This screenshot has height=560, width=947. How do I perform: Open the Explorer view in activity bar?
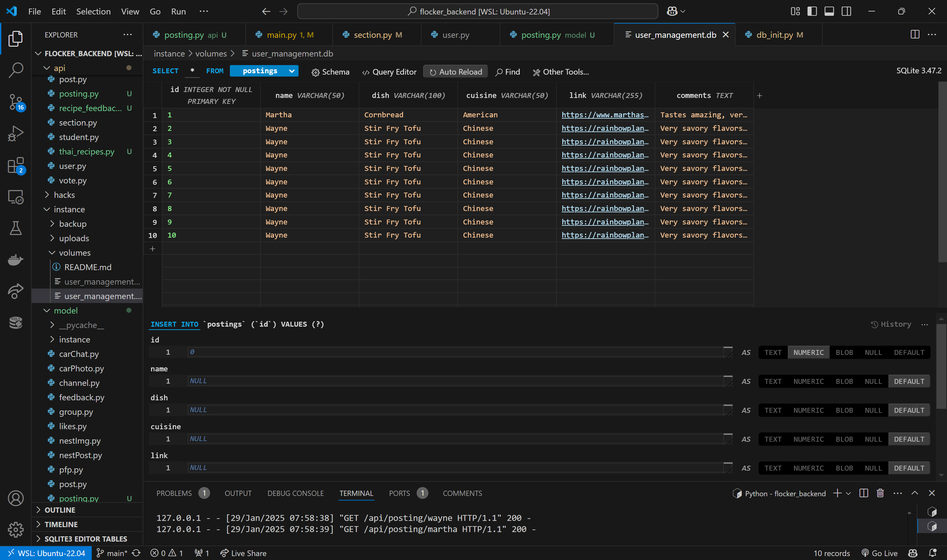[x=15, y=39]
